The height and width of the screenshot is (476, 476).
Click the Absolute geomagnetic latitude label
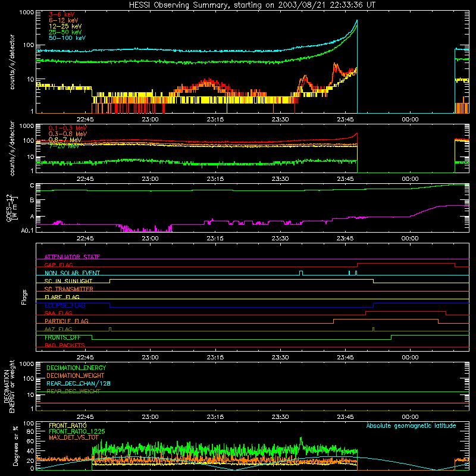click(411, 425)
